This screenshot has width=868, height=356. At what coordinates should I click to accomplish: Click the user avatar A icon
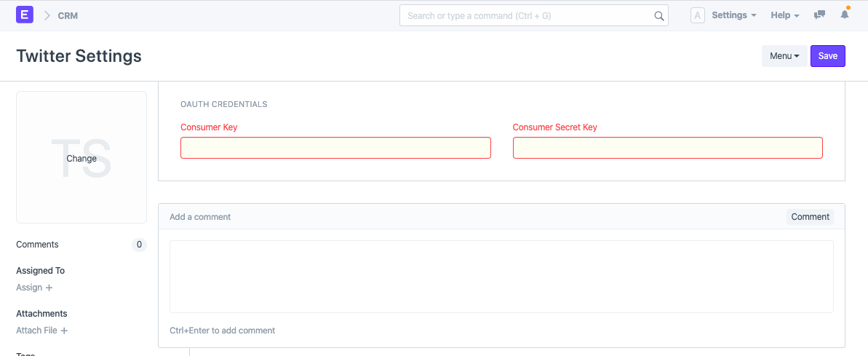tap(697, 15)
